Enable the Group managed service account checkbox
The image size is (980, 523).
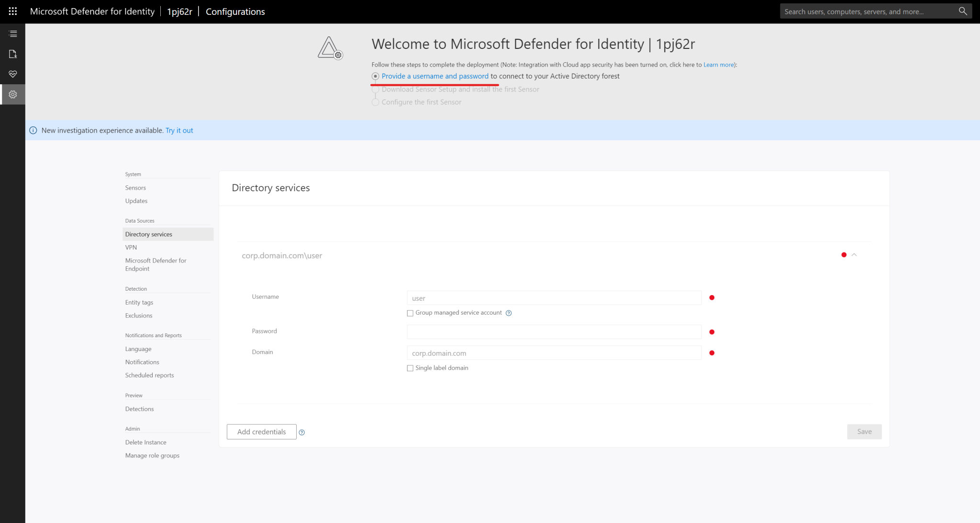[410, 313]
